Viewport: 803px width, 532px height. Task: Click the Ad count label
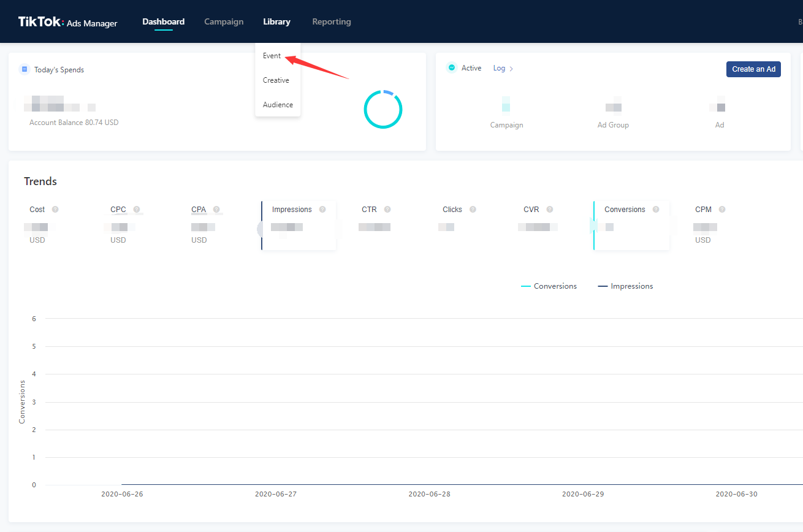tap(720, 125)
